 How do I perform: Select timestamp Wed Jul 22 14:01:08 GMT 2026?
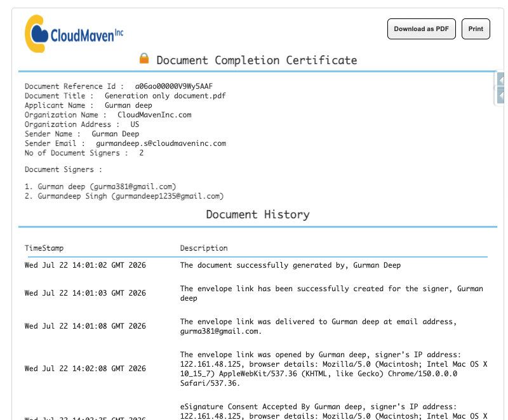pyautogui.click(x=85, y=326)
